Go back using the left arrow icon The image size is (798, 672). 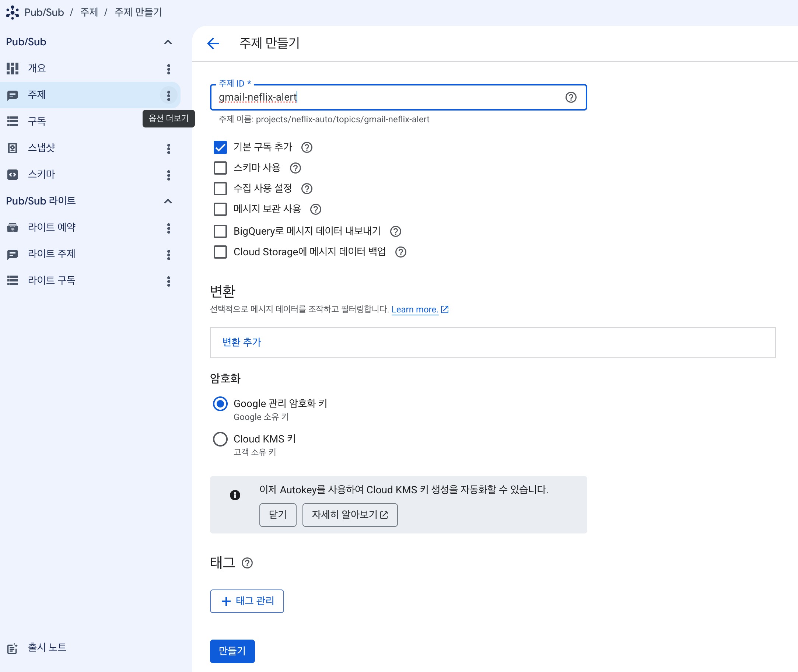(x=213, y=43)
